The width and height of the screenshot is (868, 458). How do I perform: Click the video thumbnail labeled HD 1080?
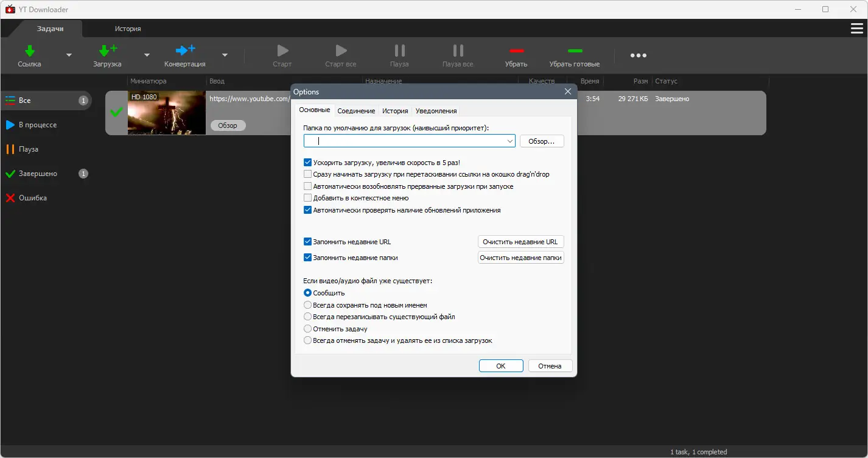166,113
